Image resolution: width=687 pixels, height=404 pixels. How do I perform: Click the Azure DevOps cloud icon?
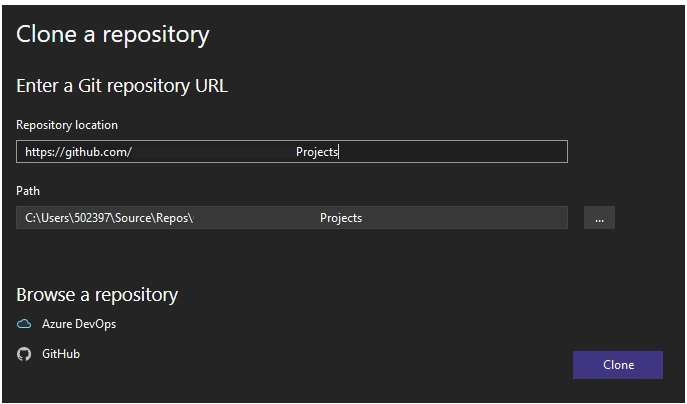point(24,324)
